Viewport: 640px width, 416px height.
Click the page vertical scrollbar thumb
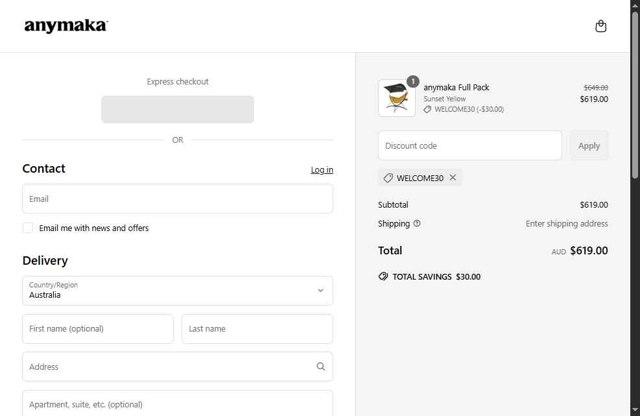click(635, 94)
